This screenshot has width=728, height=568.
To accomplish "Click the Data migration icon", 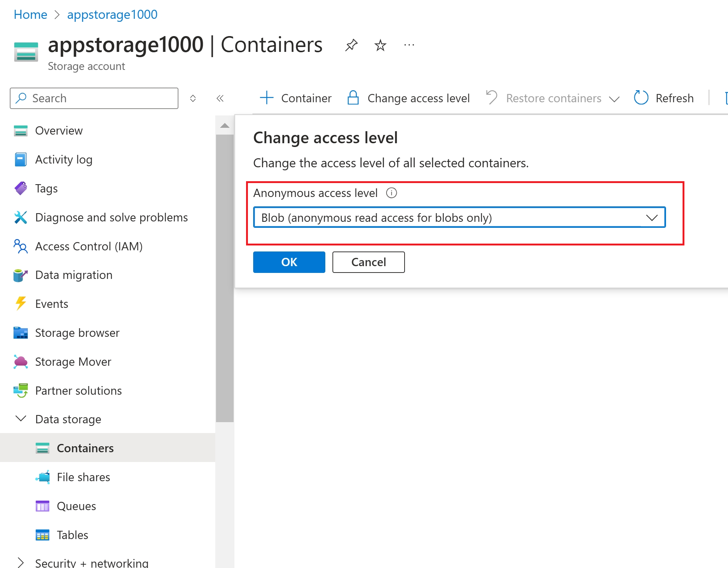I will click(x=21, y=275).
